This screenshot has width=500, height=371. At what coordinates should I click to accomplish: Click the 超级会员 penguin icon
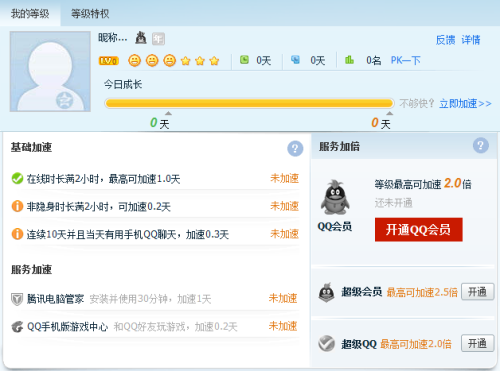click(x=327, y=292)
